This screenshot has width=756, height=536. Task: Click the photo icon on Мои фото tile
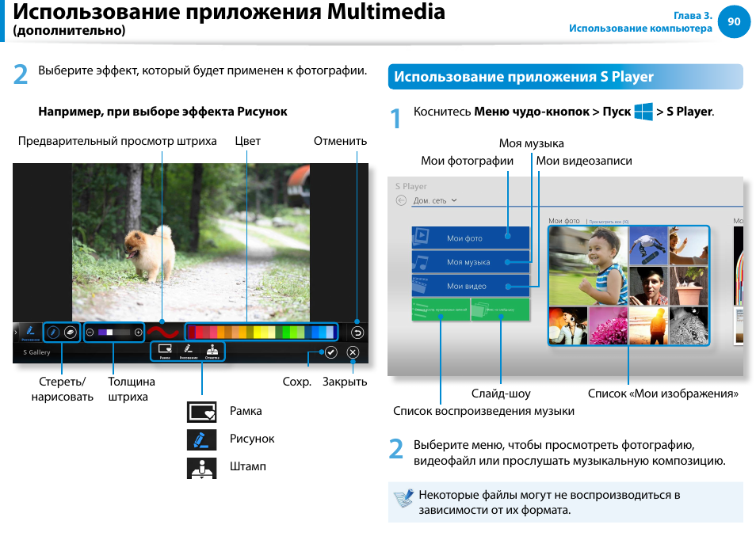click(421, 235)
